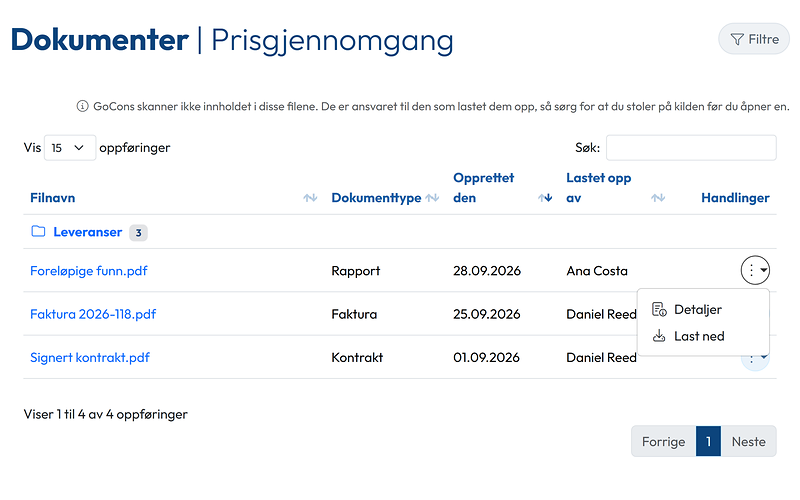Click the date 25.09.2026

pyautogui.click(x=487, y=314)
